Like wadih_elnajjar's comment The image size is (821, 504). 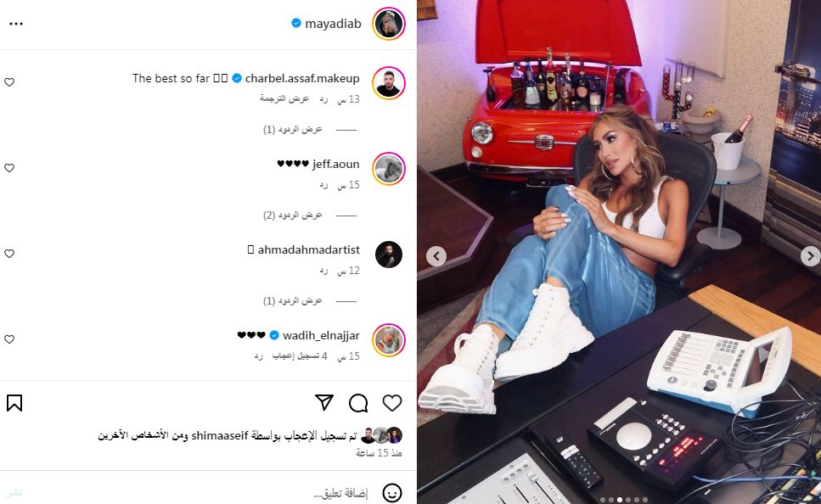click(x=9, y=339)
